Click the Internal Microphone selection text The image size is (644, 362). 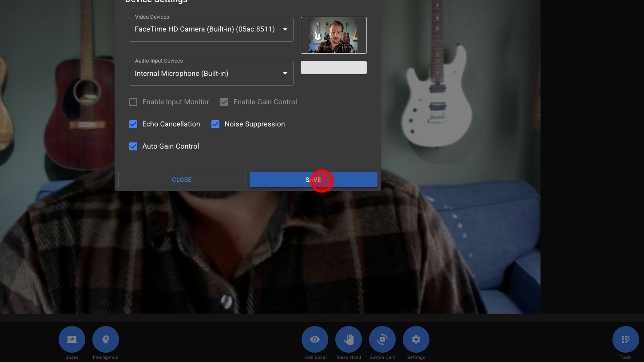point(181,74)
